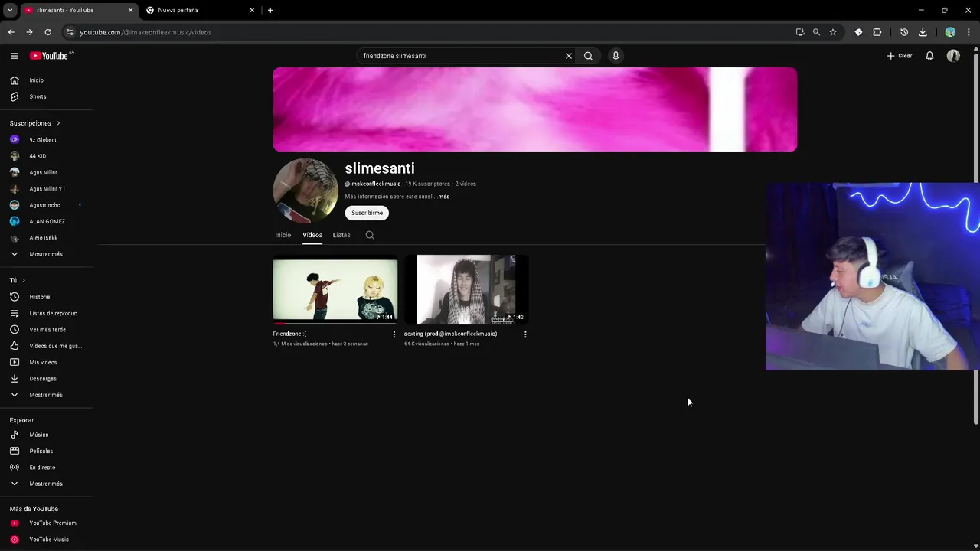Click the Chrome address bar URL
The height and width of the screenshot is (551, 980).
(x=145, y=32)
